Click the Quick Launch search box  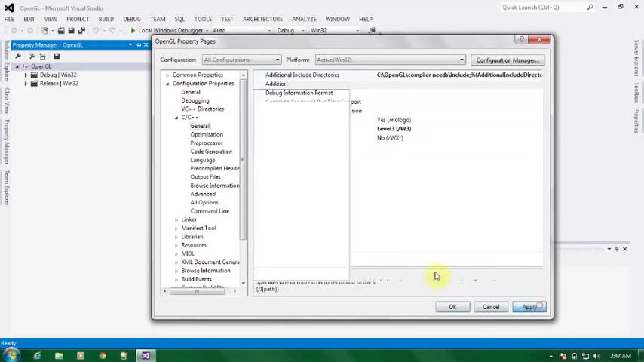542,8
